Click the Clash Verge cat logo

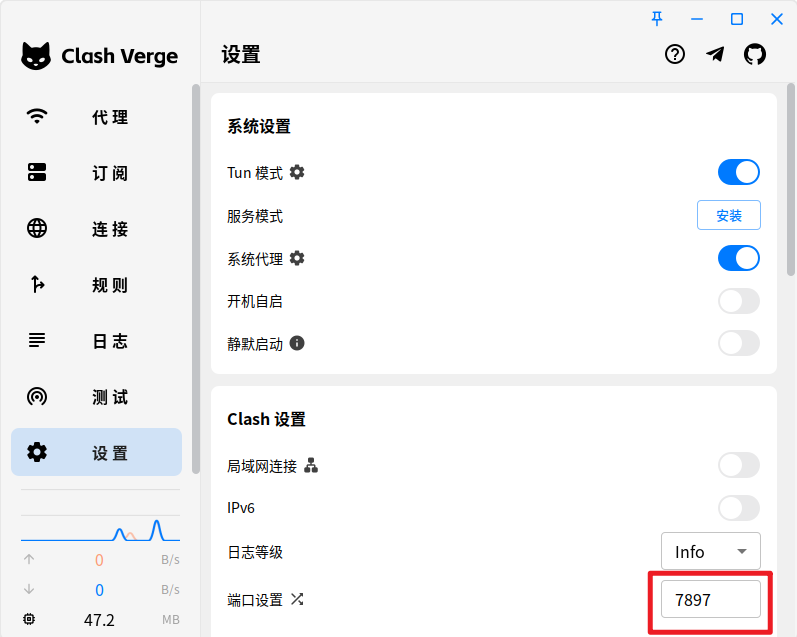pos(36,55)
